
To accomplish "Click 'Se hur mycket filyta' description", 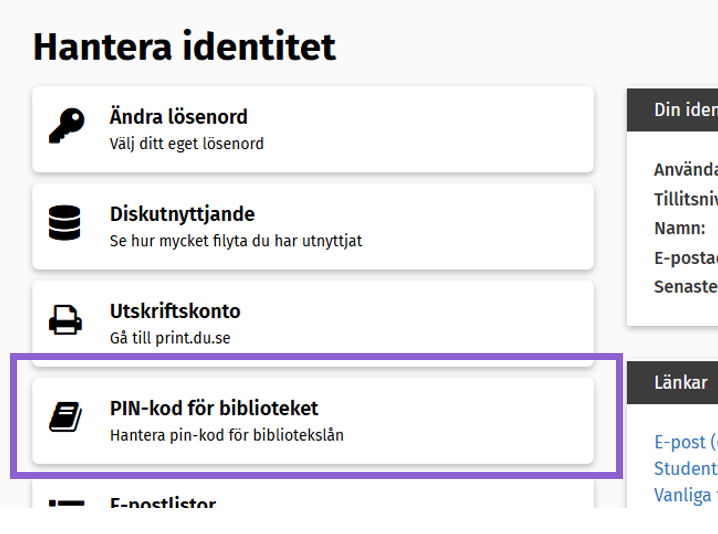I will click(236, 241).
